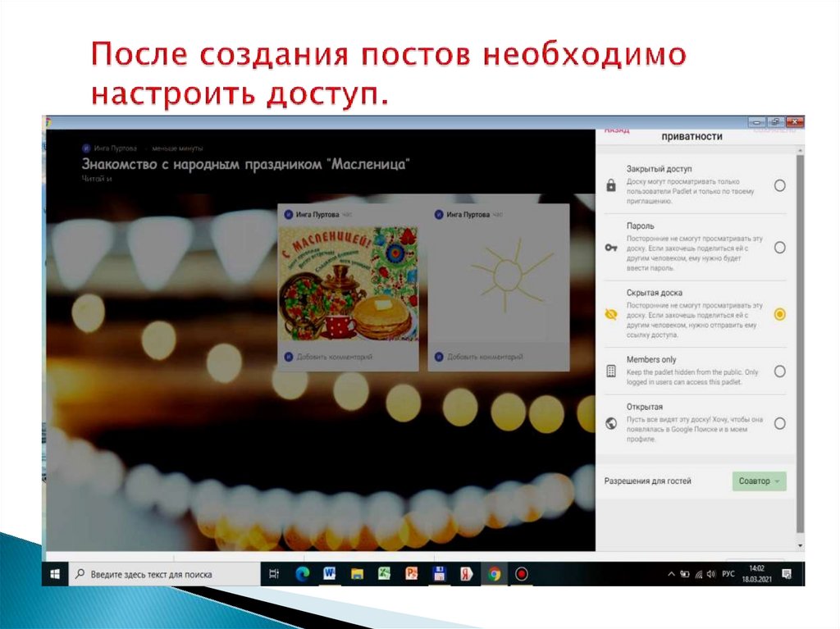Select the Скрытая доска radio button
Viewport: 840px width, 629px height.
click(x=779, y=315)
